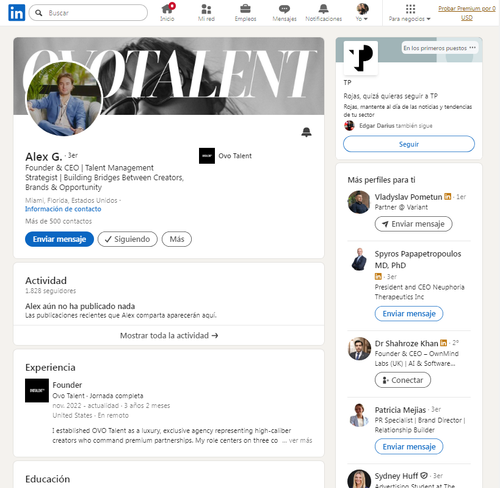Screen dimensions: 500x488
Task: Open Alex G. profile photo
Action: click(64, 99)
